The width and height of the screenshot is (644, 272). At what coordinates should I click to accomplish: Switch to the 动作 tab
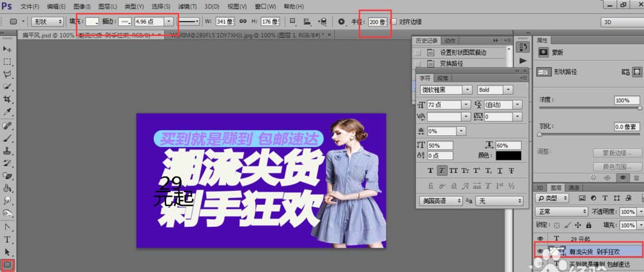point(450,40)
